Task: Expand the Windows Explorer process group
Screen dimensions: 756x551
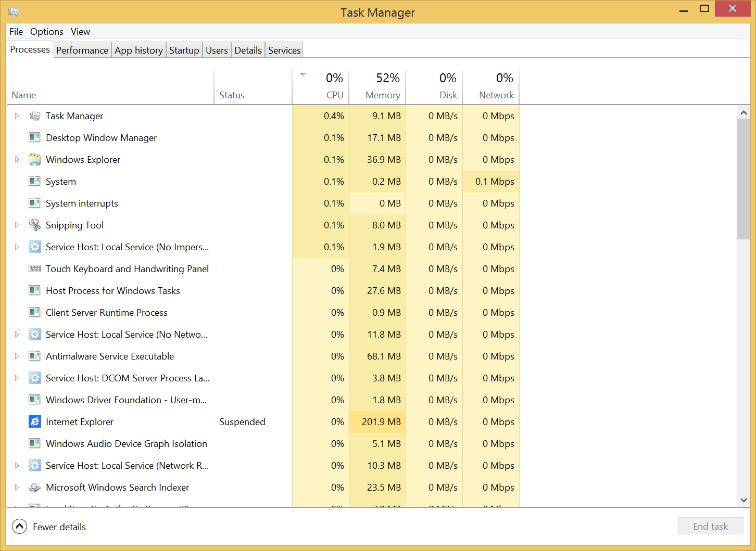Action: click(17, 160)
